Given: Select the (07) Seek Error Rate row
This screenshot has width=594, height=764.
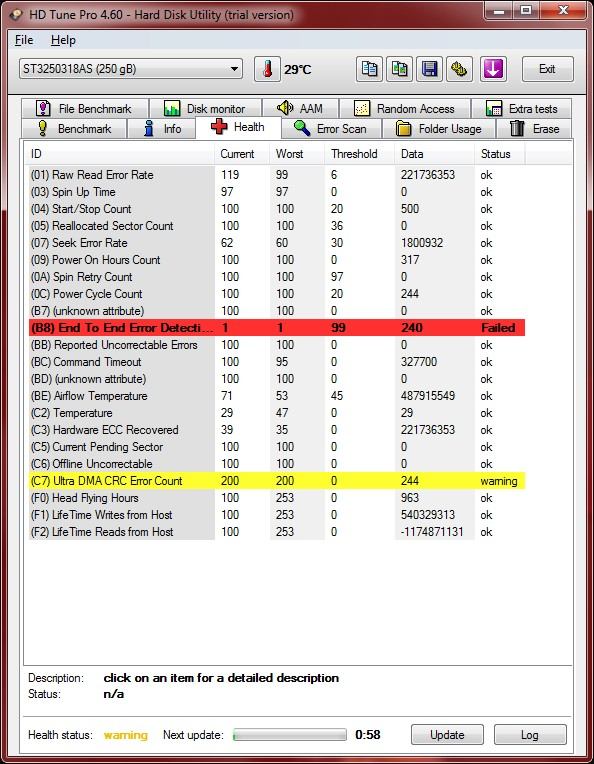Looking at the screenshot, I should pos(277,243).
